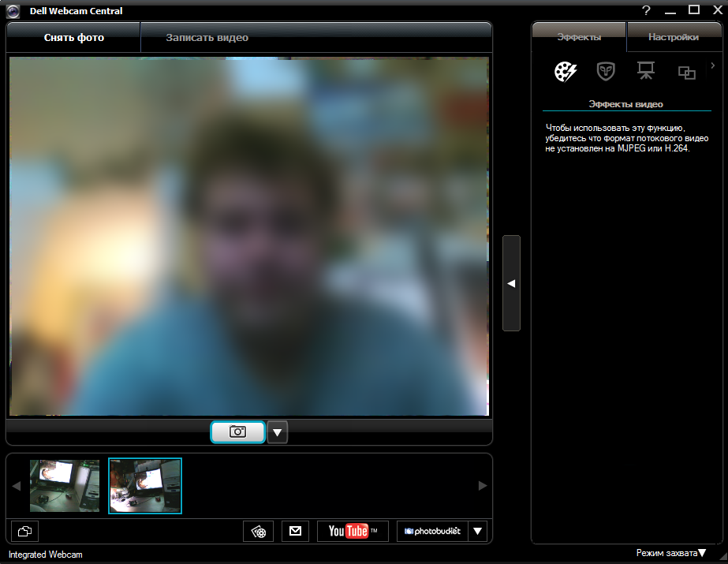
Task: Open the help question mark icon
Action: [646, 10]
